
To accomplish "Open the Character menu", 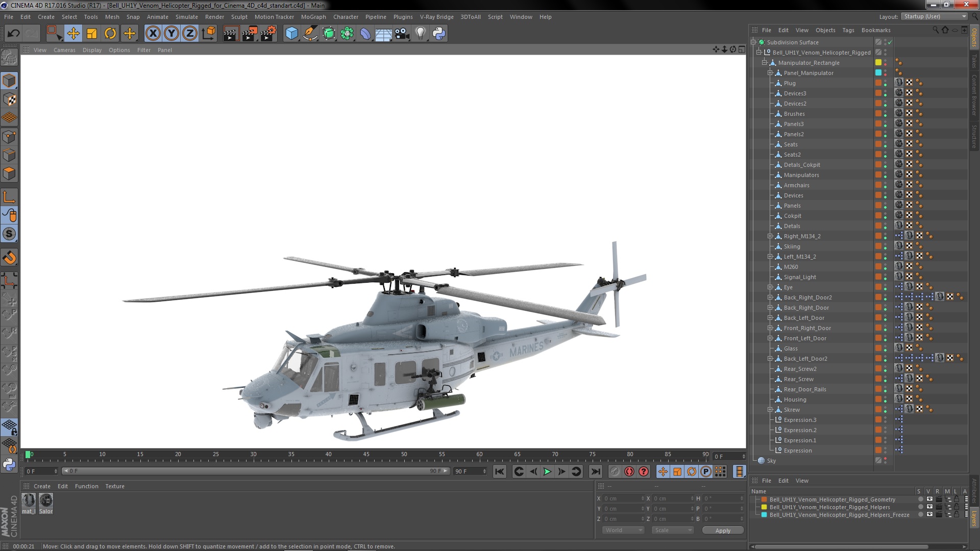I will point(346,17).
